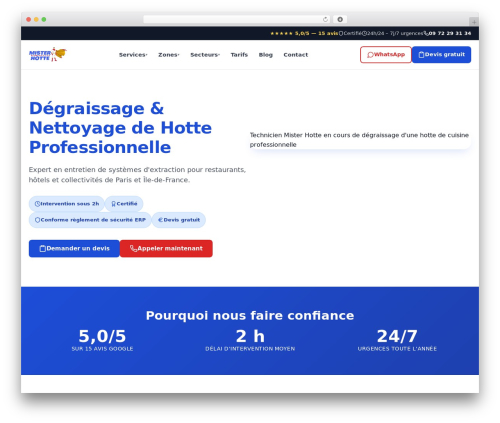500x423 pixels.
Task: Click the shield icon beside Certifié in top bar
Action: pyautogui.click(x=341, y=33)
